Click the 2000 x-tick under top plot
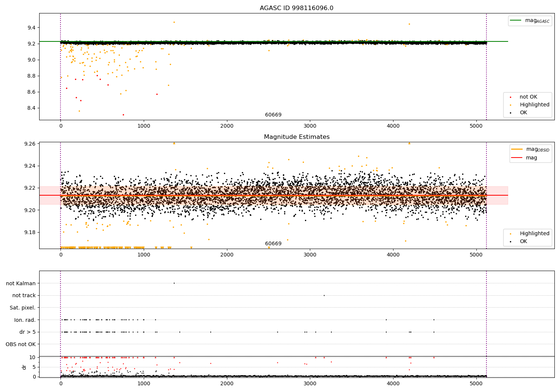 pyautogui.click(x=227, y=126)
